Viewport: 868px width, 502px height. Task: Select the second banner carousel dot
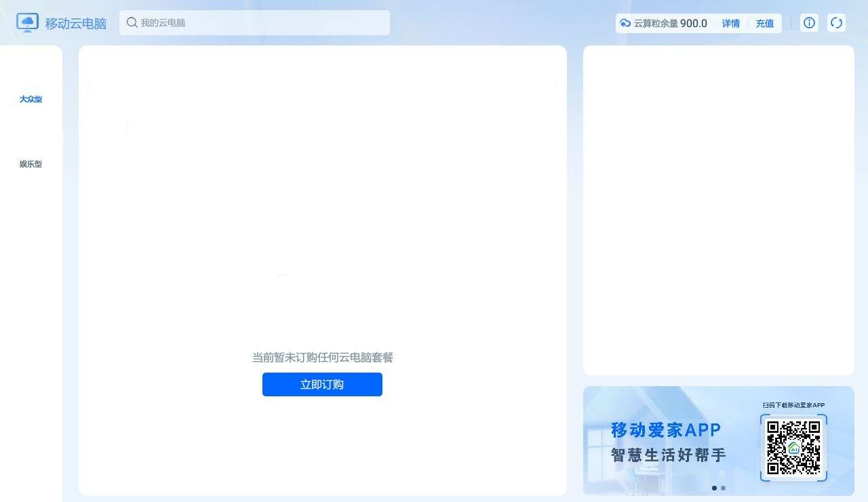tap(724, 488)
